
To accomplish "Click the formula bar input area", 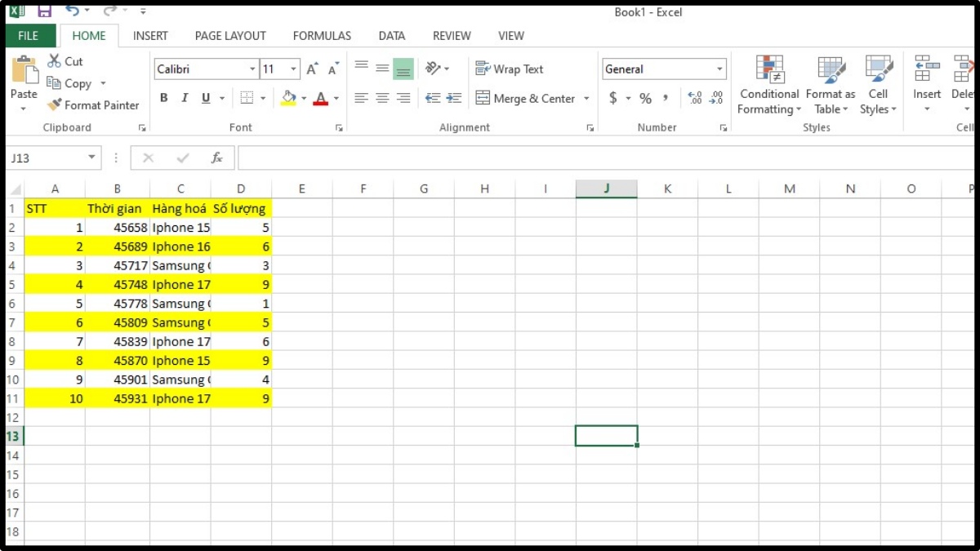I will (604, 158).
